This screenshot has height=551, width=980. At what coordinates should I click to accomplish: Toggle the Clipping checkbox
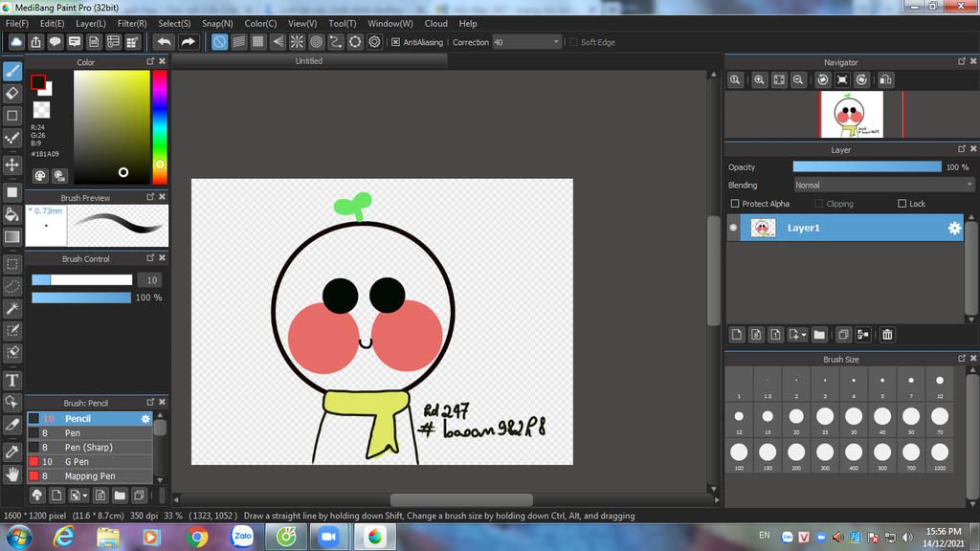tap(819, 204)
